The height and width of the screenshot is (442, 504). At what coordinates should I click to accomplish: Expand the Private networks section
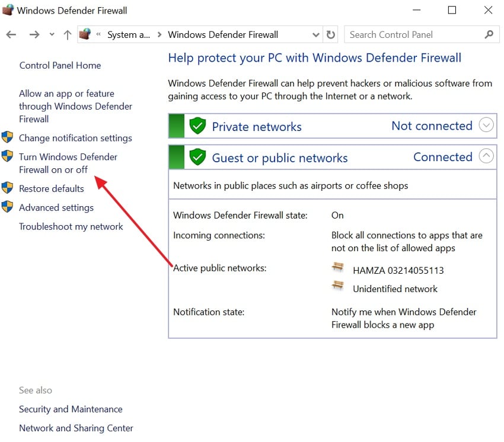pyautogui.click(x=486, y=125)
